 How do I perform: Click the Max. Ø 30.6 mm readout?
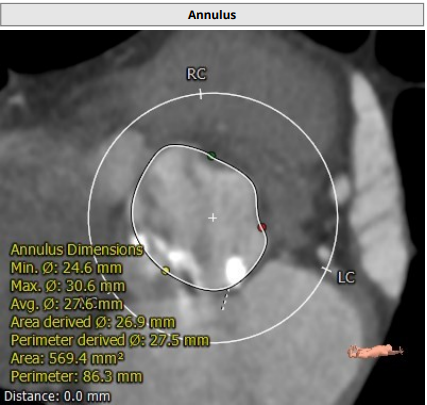(x=68, y=286)
